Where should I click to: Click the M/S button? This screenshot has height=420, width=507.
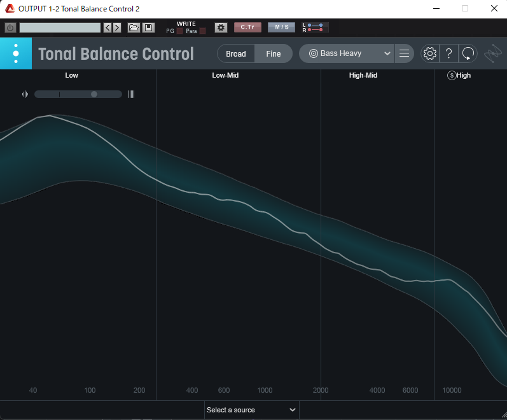282,27
